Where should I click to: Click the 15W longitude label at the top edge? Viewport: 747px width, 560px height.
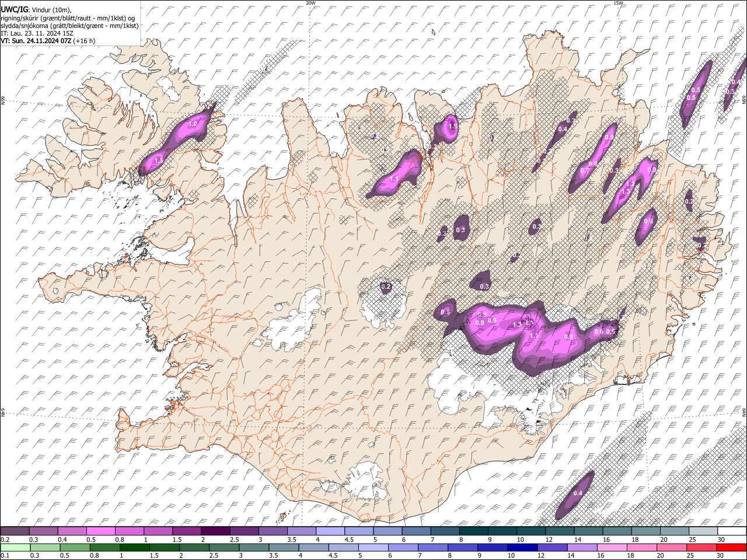point(618,3)
